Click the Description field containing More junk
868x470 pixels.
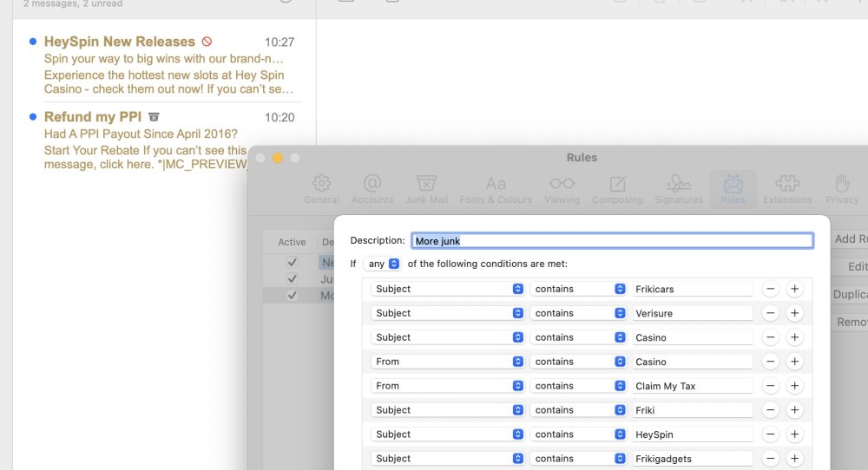[x=612, y=240]
